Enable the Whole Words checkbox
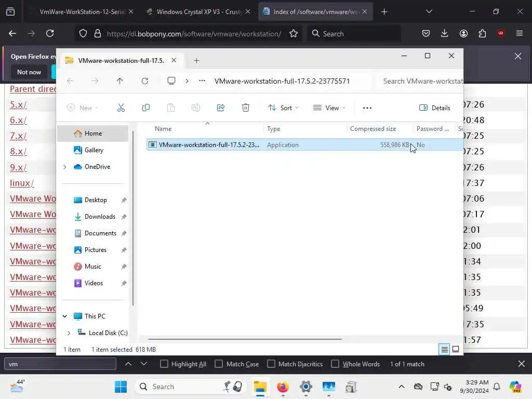Screen dimensions: 532x399 tap(335, 364)
